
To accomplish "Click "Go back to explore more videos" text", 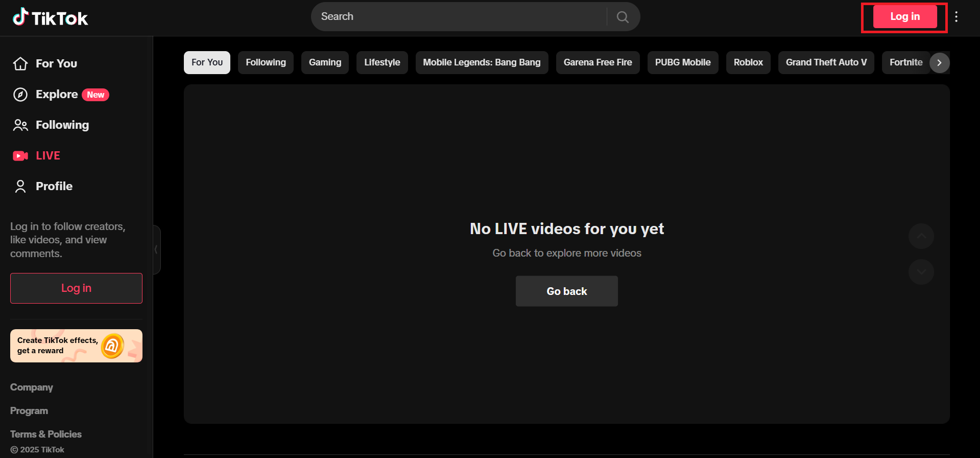I will click(567, 253).
